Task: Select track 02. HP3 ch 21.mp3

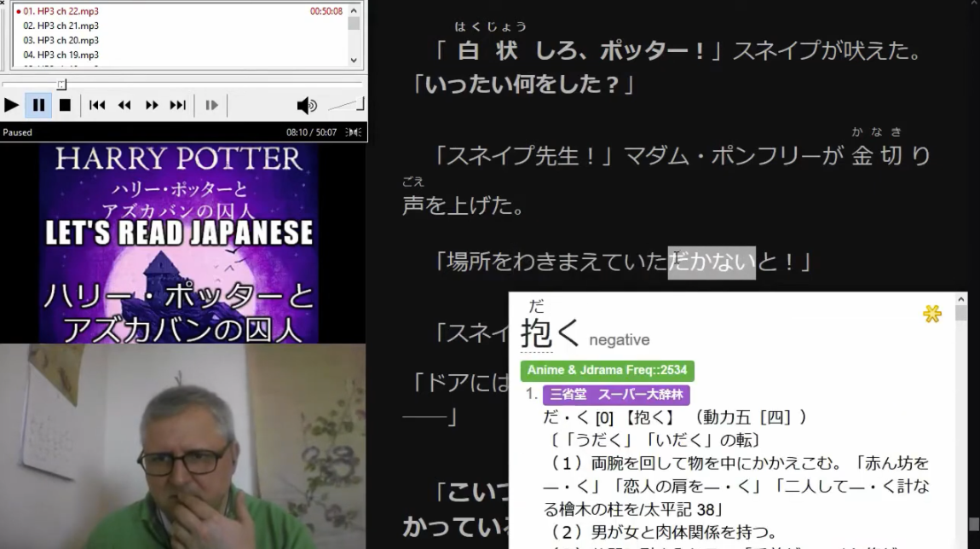Action: click(x=61, y=26)
